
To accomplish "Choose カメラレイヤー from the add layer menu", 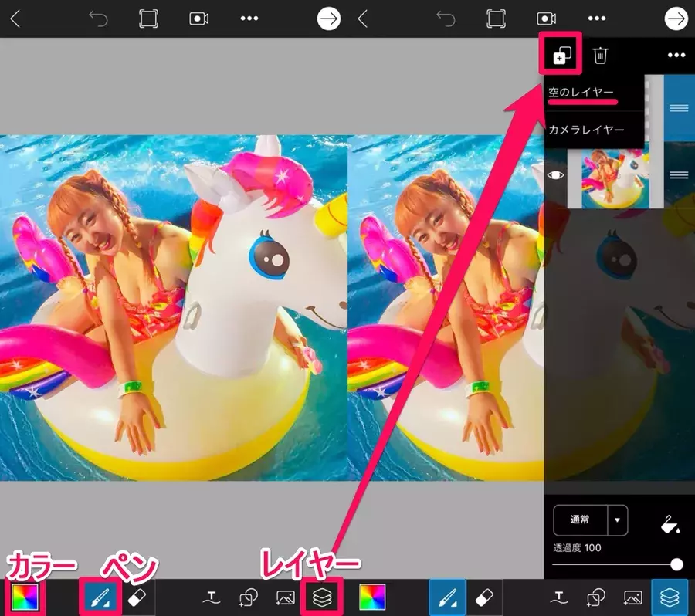I will pyautogui.click(x=586, y=130).
